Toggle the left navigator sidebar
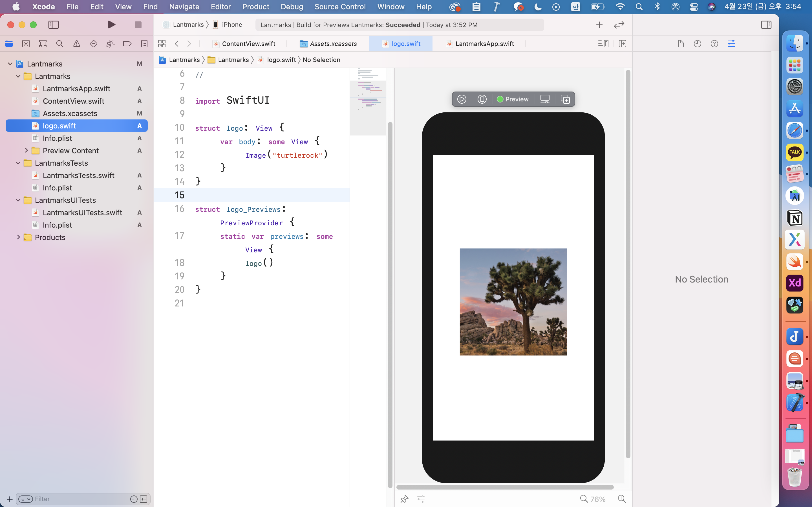The image size is (812, 507). tap(54, 25)
